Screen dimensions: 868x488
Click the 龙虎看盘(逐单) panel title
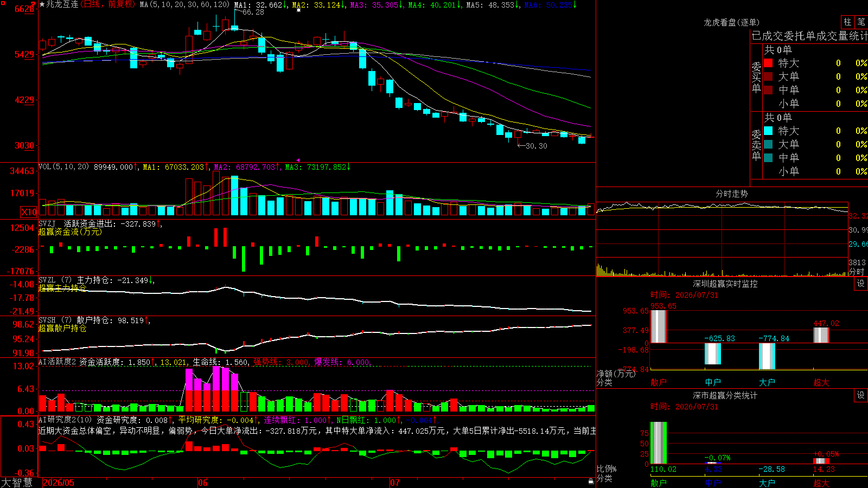732,22
